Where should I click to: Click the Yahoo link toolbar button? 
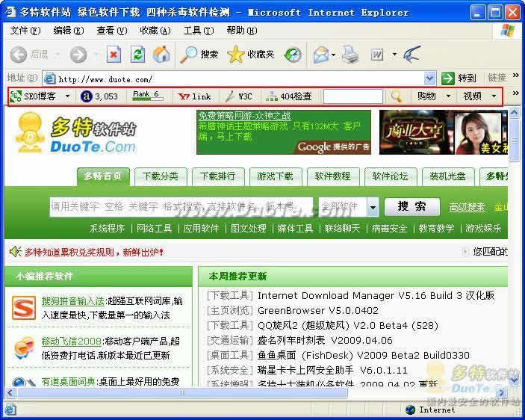[x=194, y=96]
